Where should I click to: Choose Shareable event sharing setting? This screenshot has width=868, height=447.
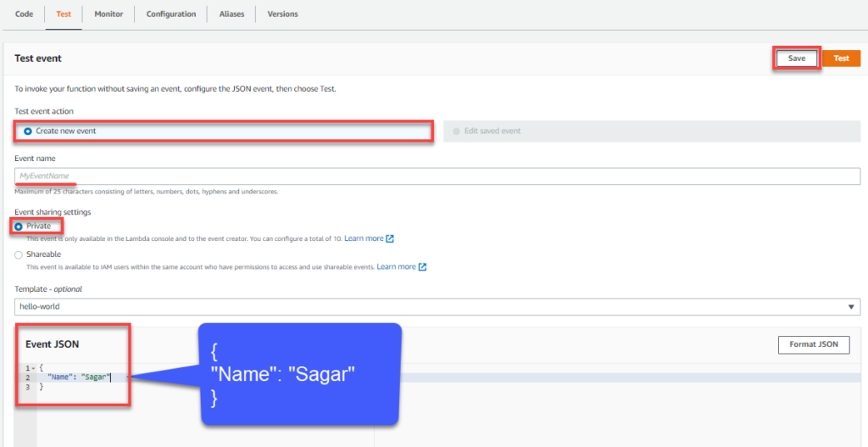coord(19,254)
